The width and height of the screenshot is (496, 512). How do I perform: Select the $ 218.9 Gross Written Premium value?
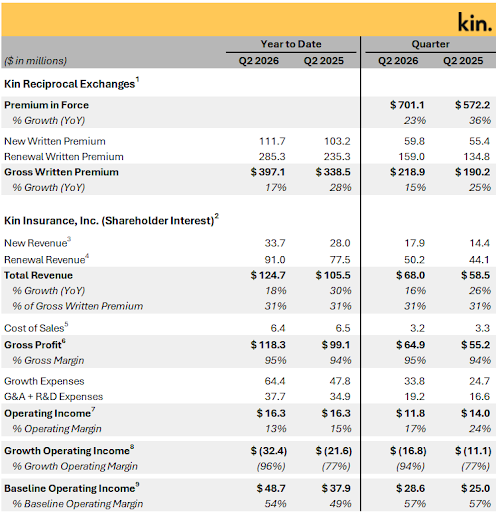407,172
